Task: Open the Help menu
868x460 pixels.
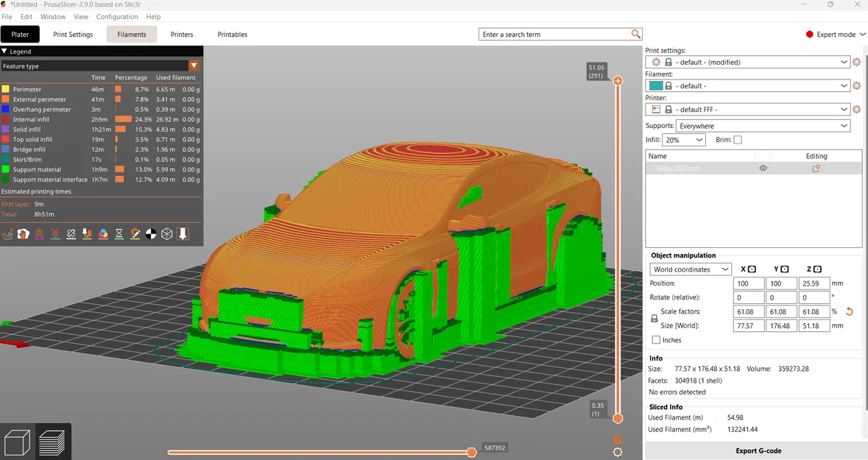Action: click(x=153, y=17)
